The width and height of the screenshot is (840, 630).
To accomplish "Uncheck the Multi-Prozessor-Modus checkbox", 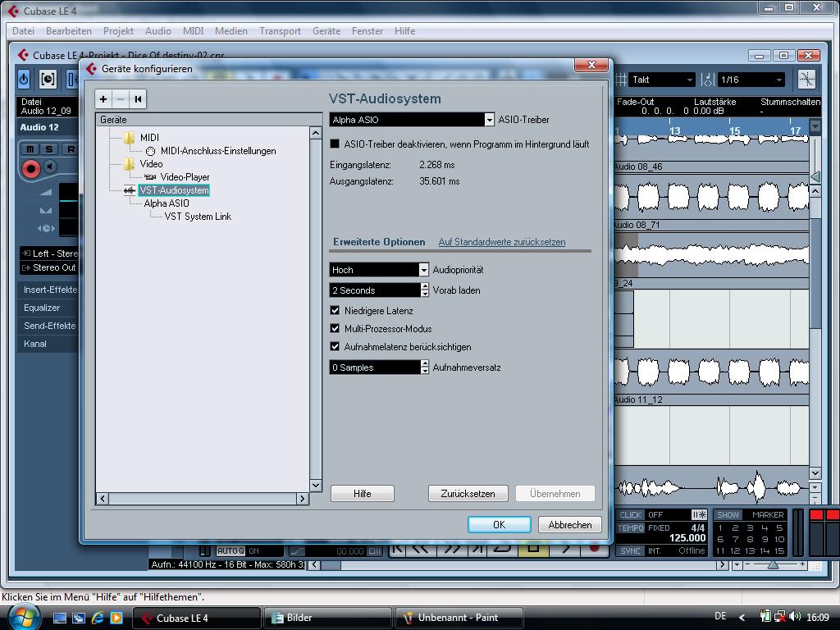I will pyautogui.click(x=335, y=329).
